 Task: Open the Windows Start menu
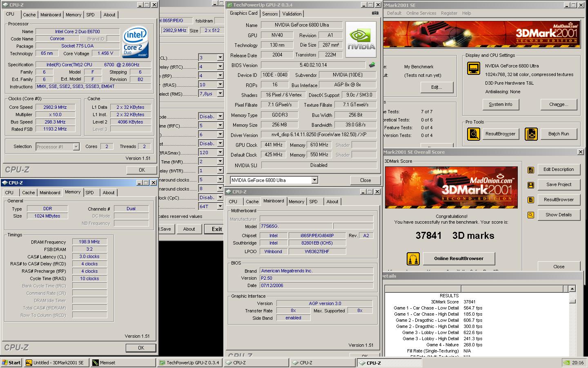point(11,362)
